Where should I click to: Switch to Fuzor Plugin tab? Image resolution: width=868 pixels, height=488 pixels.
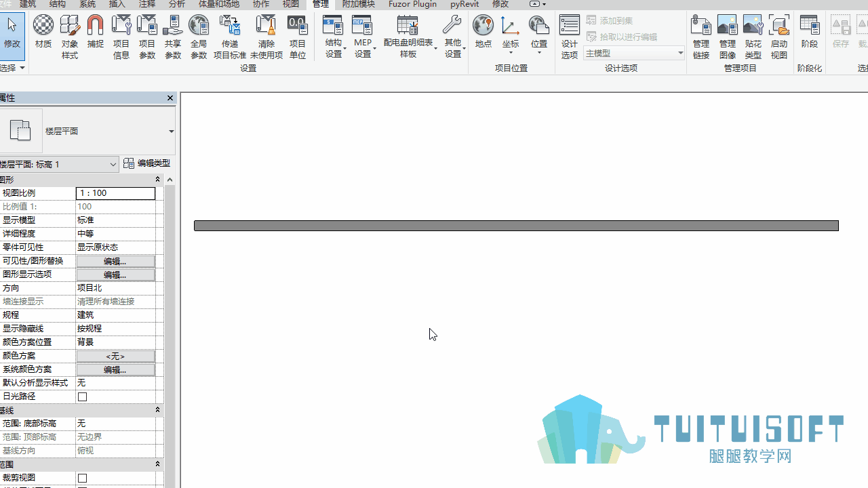pos(412,4)
